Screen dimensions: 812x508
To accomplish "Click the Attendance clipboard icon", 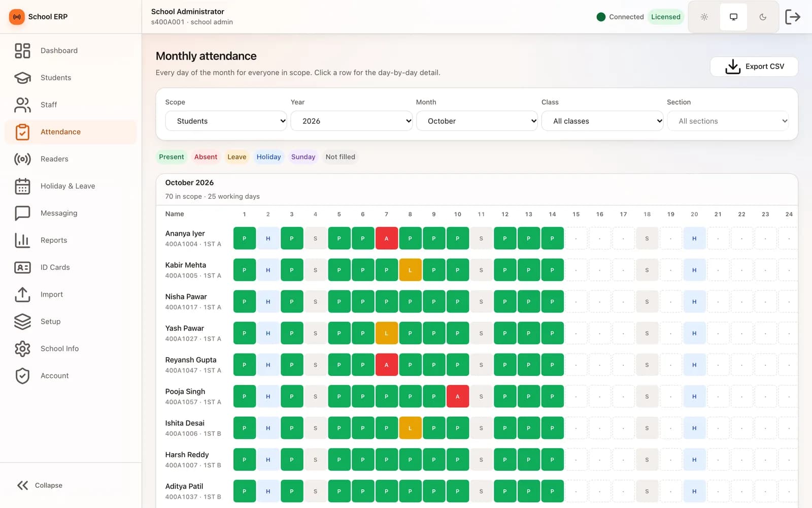I will point(22,132).
